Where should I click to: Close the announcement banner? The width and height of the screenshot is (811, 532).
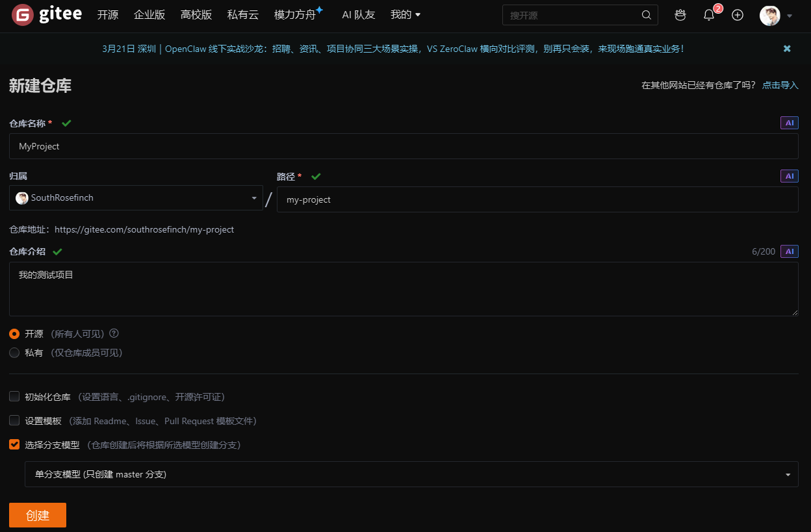[787, 49]
